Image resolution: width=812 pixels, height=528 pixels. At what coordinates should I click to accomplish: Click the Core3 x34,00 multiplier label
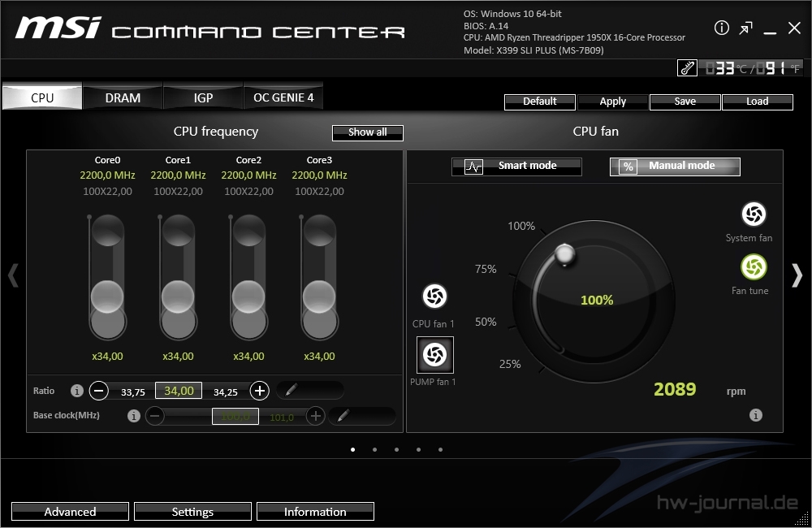pos(319,357)
